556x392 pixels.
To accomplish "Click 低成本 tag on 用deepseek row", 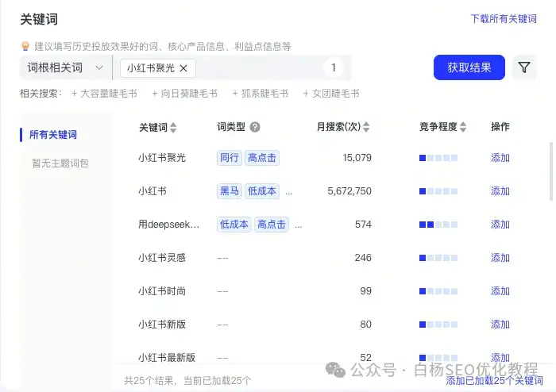I will tap(234, 225).
